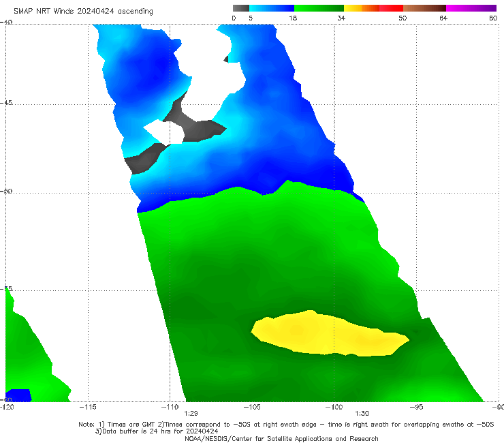Click the longitude label '-110'
Screen dimensions: 504x443
click(170, 407)
